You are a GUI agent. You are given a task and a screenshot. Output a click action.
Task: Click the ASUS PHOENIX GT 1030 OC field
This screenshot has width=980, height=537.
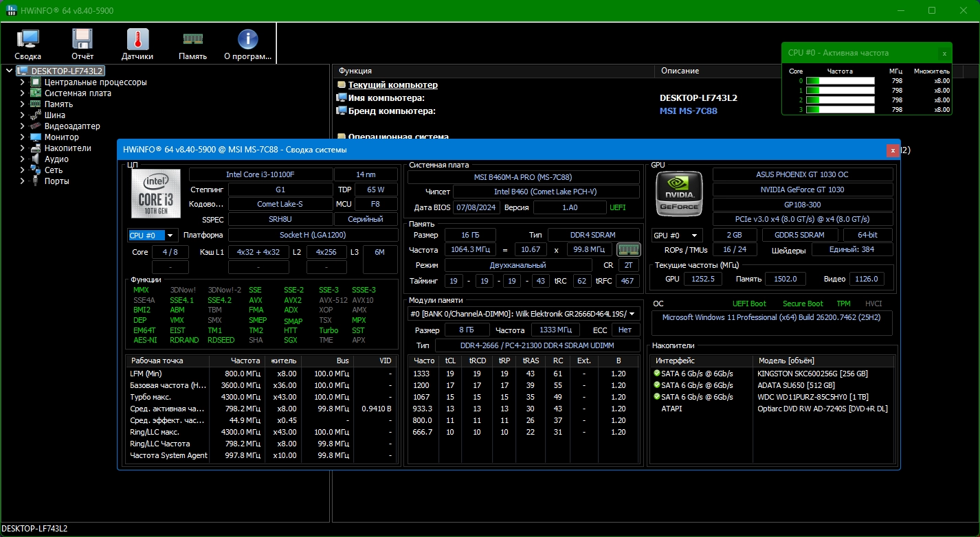pyautogui.click(x=803, y=174)
